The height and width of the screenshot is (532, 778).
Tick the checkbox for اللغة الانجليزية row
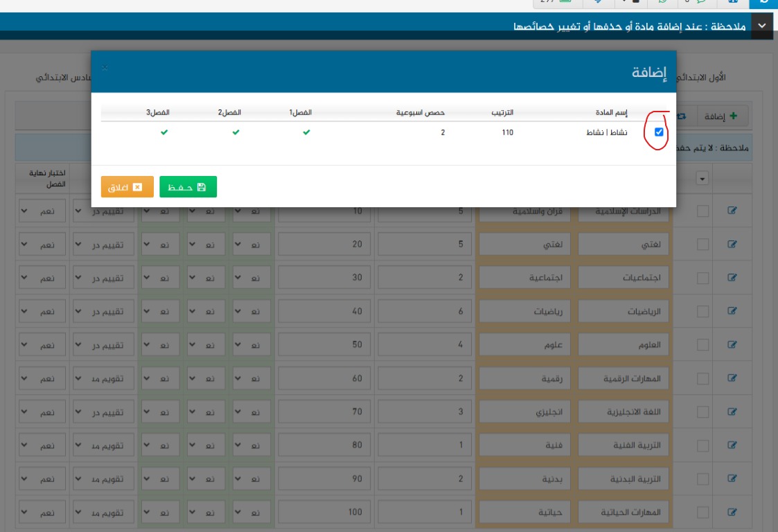click(x=702, y=412)
